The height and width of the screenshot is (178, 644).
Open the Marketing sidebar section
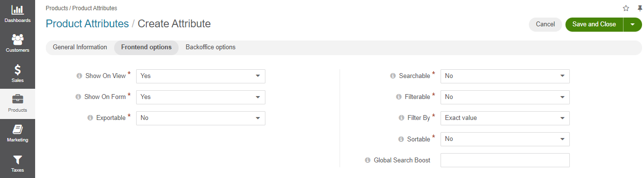point(18,134)
